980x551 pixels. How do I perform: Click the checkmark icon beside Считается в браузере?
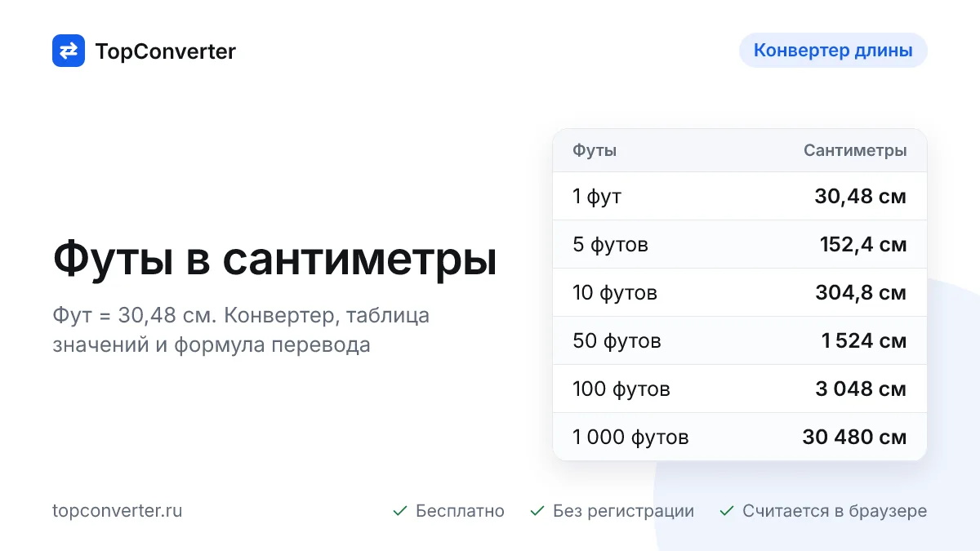(727, 511)
